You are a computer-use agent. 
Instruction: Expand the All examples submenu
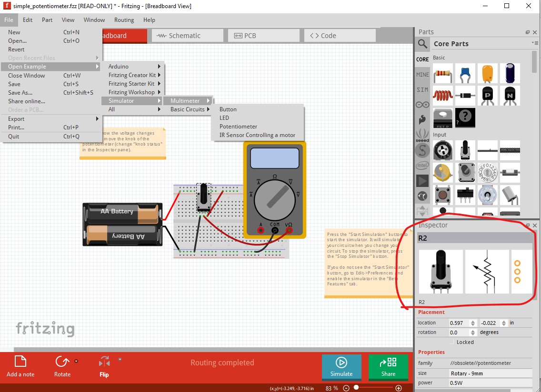coord(133,109)
